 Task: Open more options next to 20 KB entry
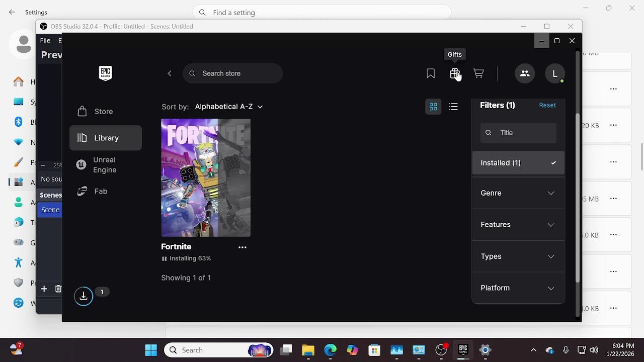pos(613,125)
